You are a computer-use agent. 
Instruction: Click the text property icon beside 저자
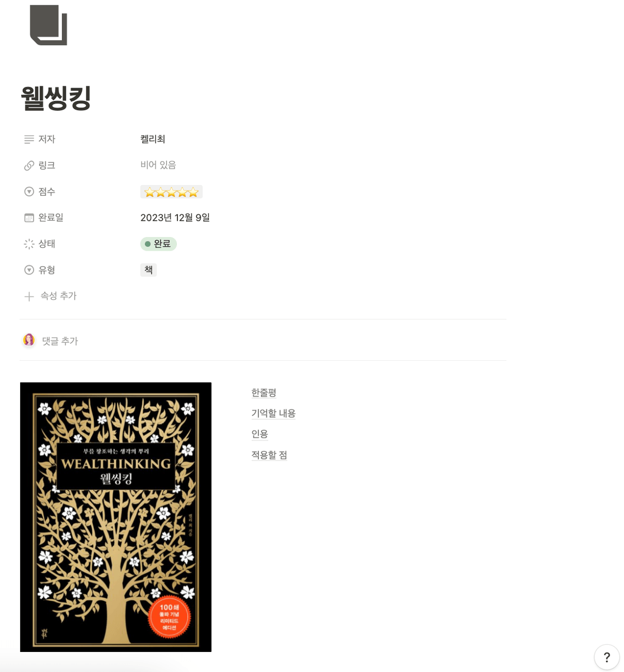[29, 139]
